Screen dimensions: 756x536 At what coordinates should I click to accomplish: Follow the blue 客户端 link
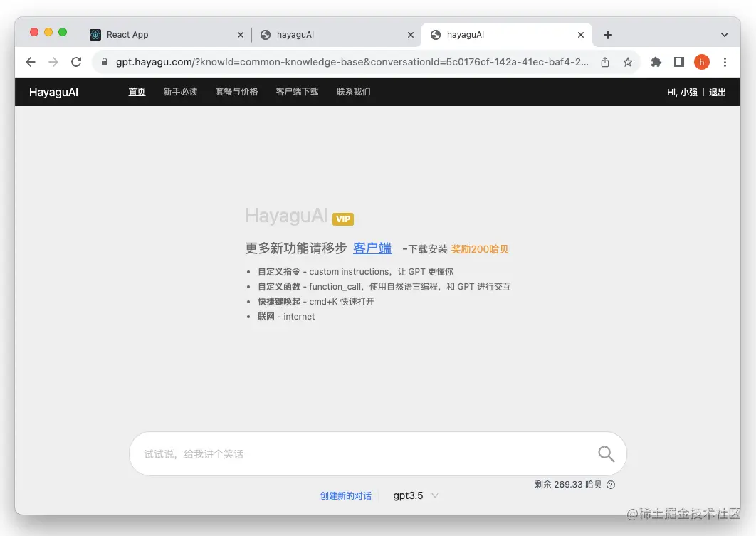point(372,248)
